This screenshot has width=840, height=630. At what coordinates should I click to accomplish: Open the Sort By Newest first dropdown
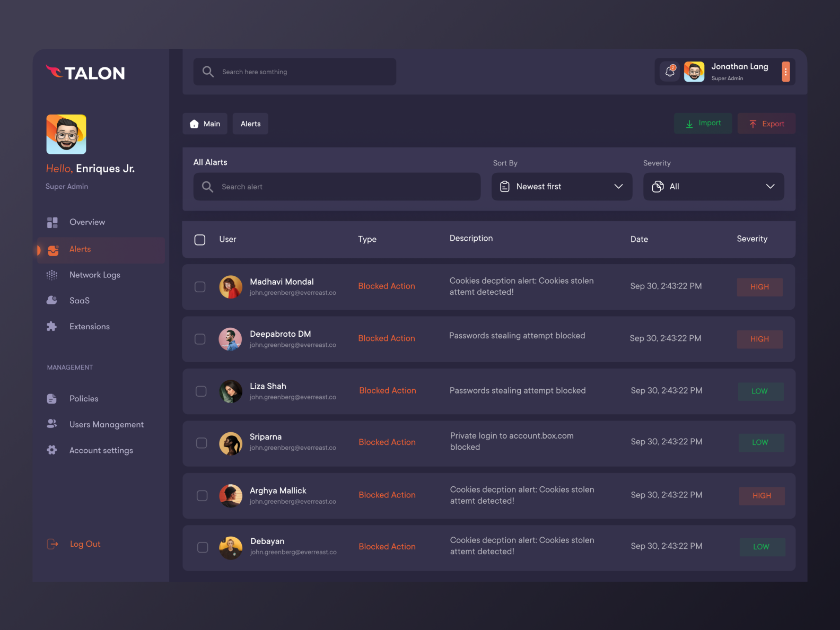(x=562, y=187)
